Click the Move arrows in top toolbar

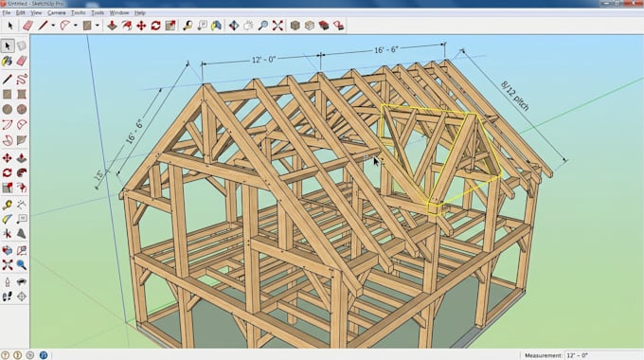pyautogui.click(x=141, y=26)
